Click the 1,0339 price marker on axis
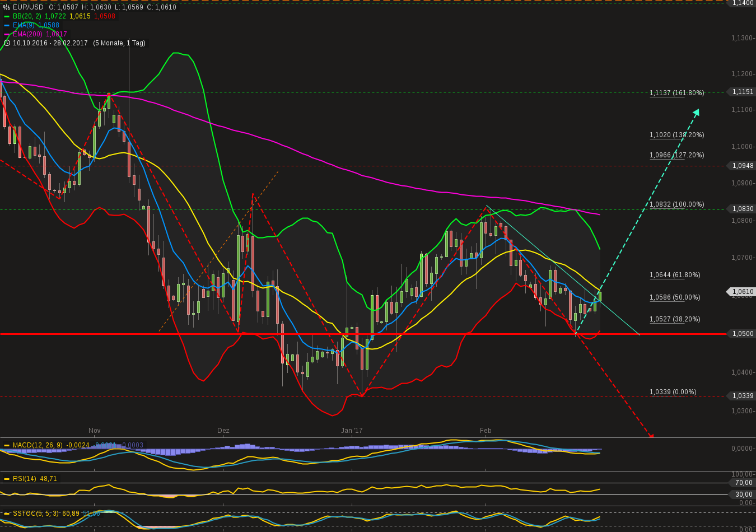The height and width of the screenshot is (532, 756). tap(742, 396)
